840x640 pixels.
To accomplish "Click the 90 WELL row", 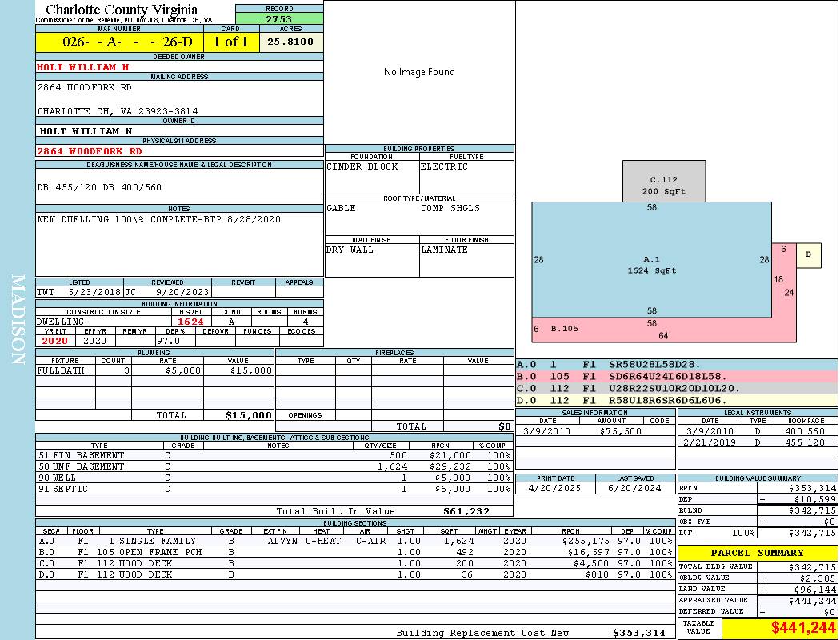I will coord(274,478).
